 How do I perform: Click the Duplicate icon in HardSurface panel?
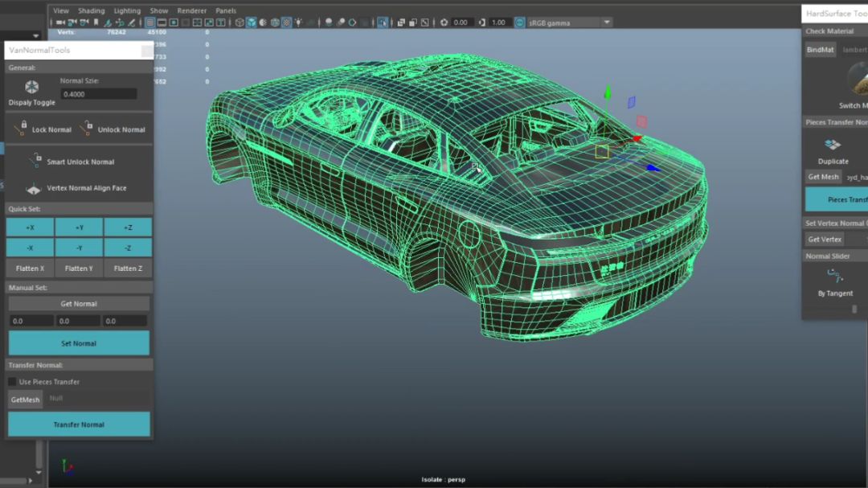[833, 145]
